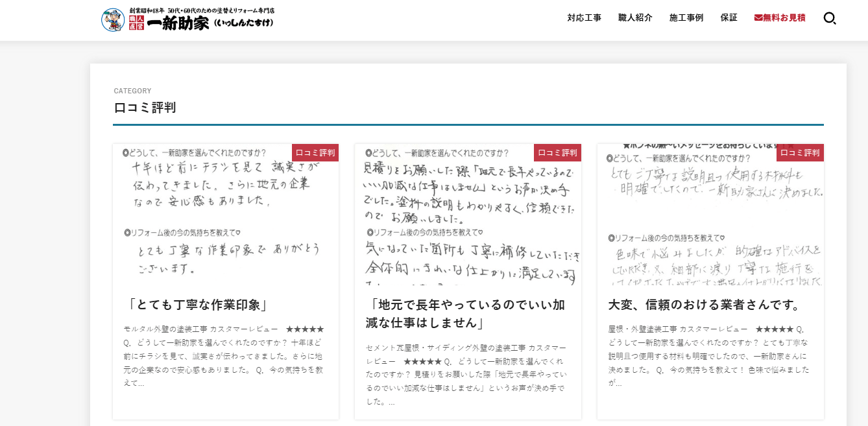868x426 pixels.
Task: Open the search magnifier icon
Action: pyautogui.click(x=830, y=18)
